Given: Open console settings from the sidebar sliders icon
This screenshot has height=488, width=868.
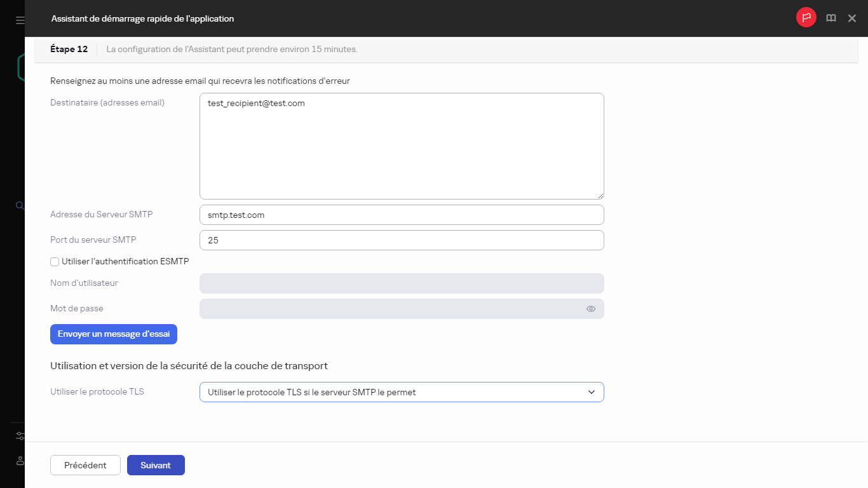Looking at the screenshot, I should tap(20, 435).
